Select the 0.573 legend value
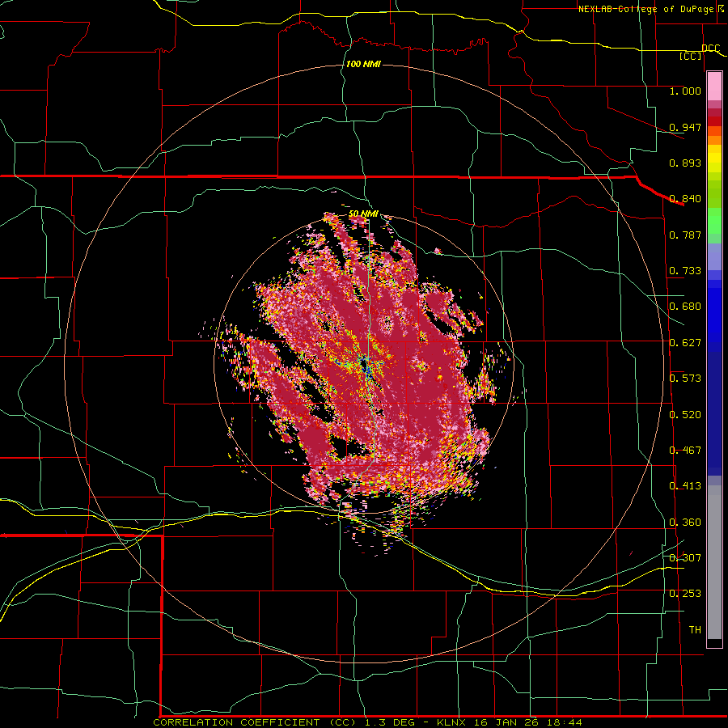Screen dimensions: 728x728 (x=685, y=379)
